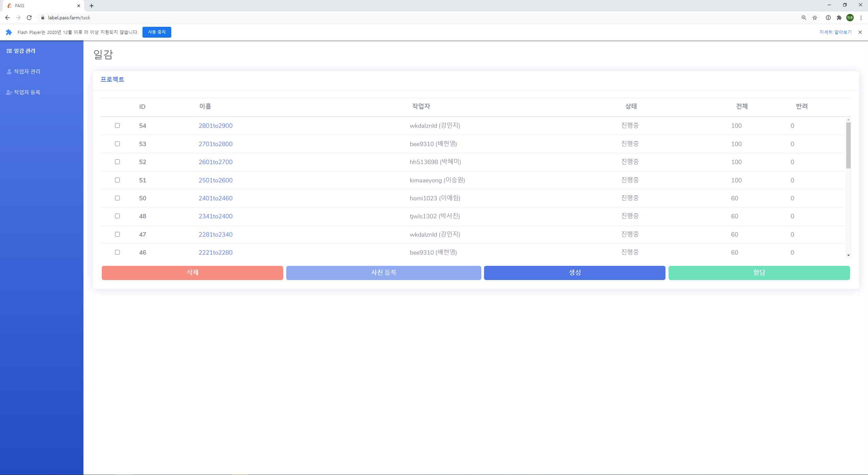Close the PASS browser tab
This screenshot has height=475, width=868.
click(x=79, y=6)
